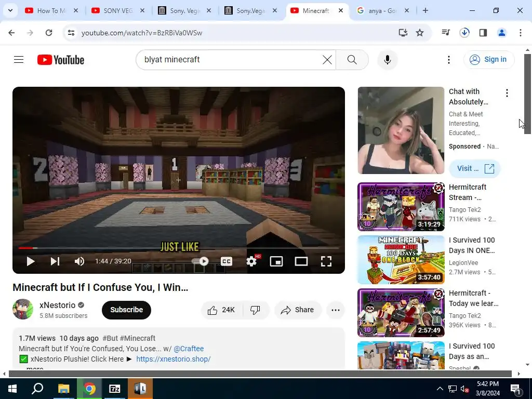Go back in browser history

[x=11, y=33]
